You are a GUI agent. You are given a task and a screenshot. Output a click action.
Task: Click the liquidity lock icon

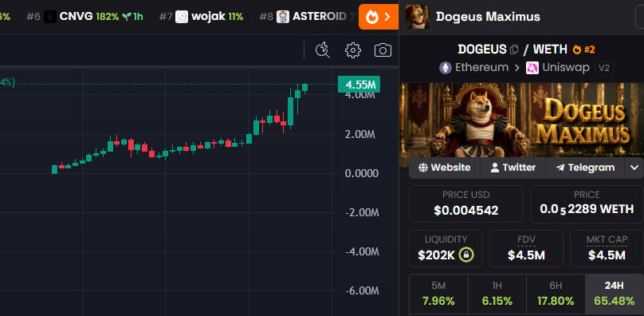click(x=466, y=255)
